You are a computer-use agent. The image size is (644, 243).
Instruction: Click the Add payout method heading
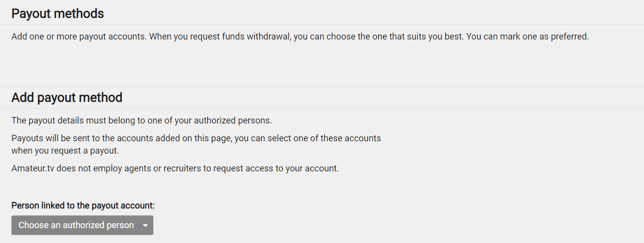coord(67,98)
